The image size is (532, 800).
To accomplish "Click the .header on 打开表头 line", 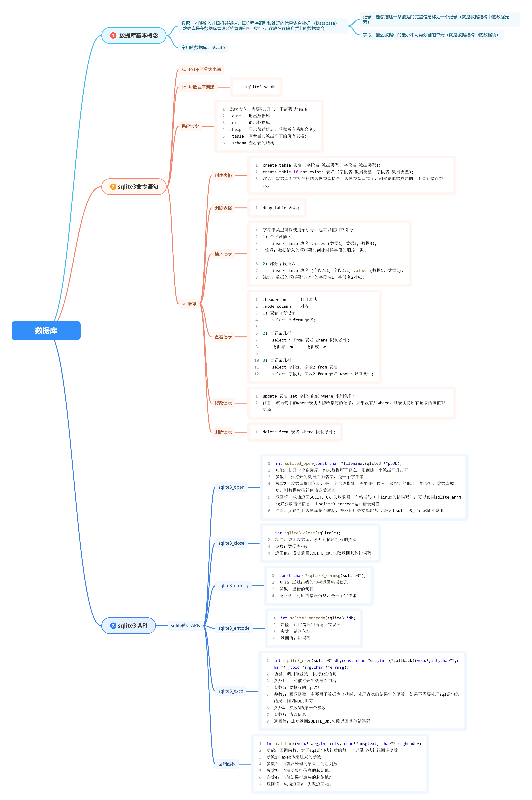I will point(290,299).
